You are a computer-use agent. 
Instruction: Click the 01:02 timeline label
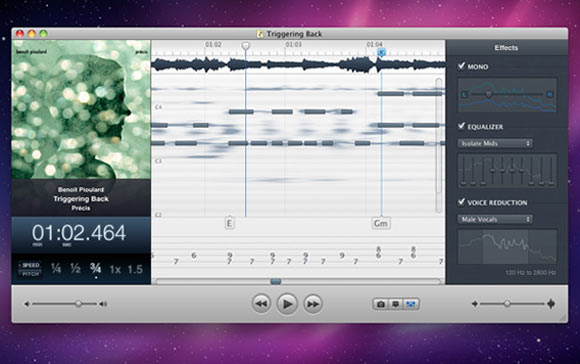(213, 44)
